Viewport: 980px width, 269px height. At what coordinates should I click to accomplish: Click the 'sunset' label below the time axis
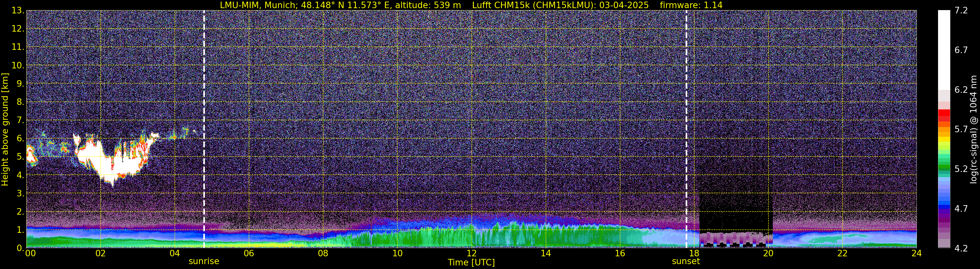click(x=686, y=262)
